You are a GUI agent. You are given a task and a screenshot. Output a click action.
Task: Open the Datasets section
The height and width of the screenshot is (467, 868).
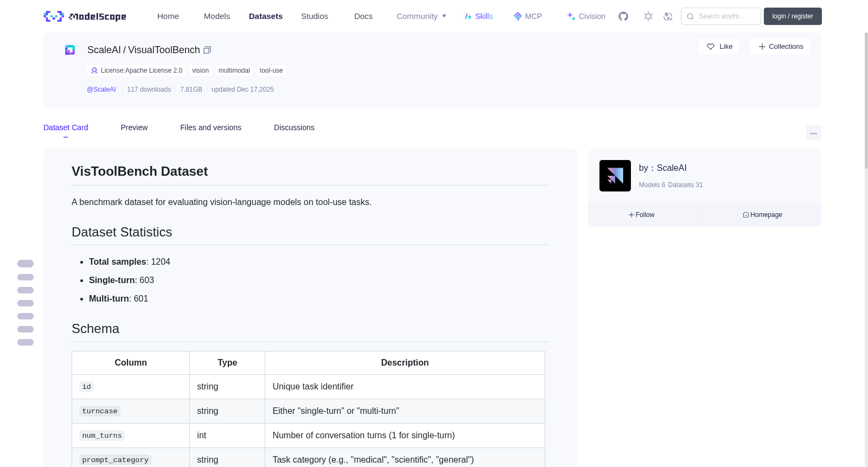[266, 16]
